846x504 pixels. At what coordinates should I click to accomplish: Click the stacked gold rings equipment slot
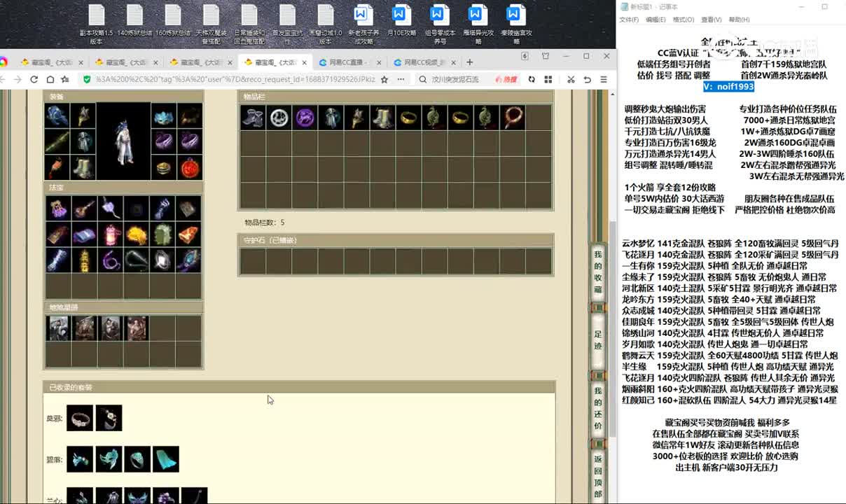[163, 168]
